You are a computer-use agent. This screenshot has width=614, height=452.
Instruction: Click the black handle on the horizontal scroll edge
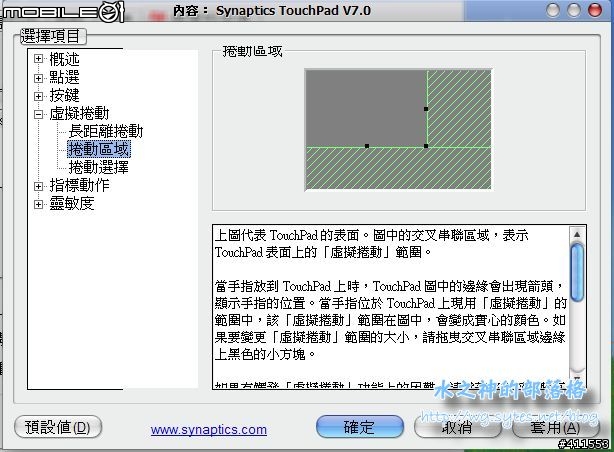coord(367,146)
